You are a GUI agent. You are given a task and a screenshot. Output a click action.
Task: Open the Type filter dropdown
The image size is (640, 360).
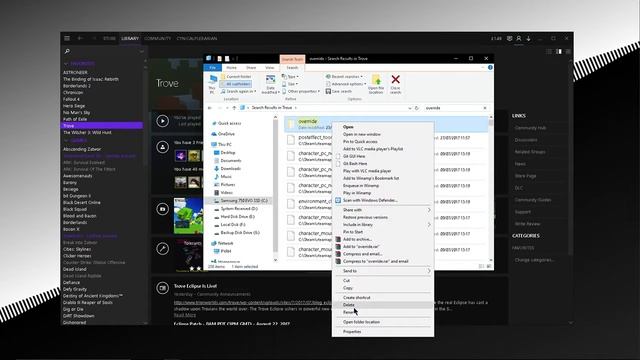[x=290, y=77]
